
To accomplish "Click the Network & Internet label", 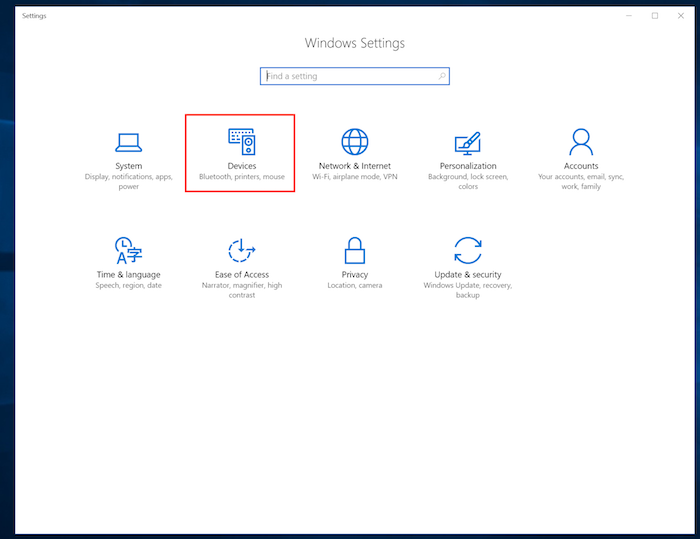I will [x=355, y=166].
